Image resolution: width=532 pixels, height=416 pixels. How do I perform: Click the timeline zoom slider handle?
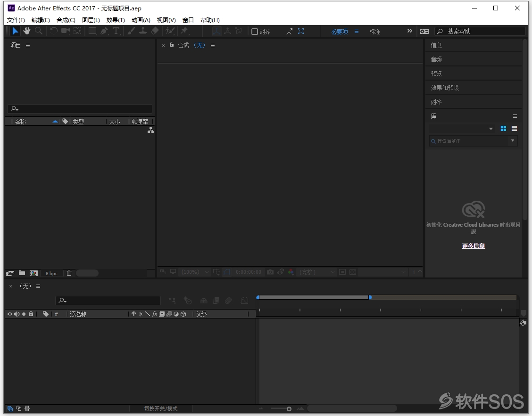coord(289,409)
